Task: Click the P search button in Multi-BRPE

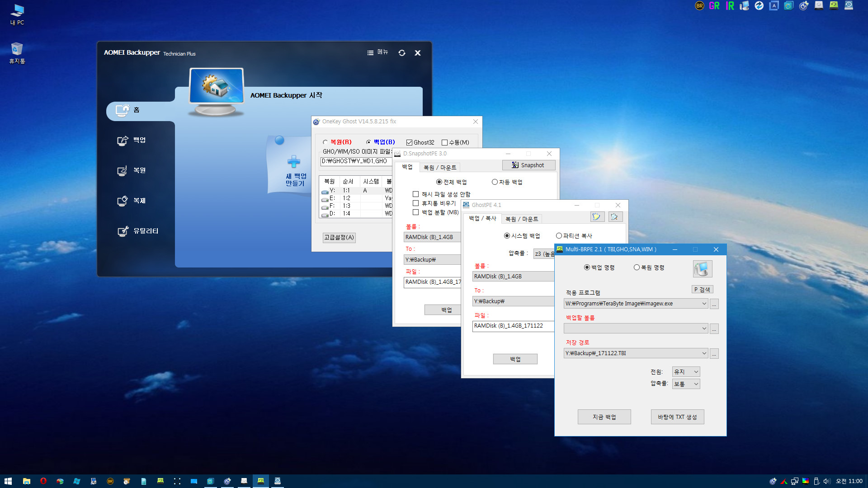Action: point(703,290)
